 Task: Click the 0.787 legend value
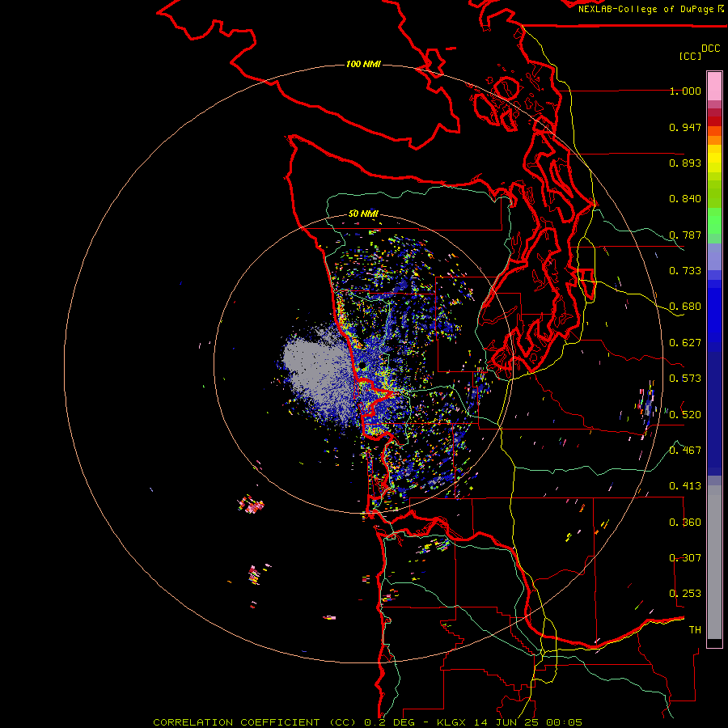tap(685, 235)
